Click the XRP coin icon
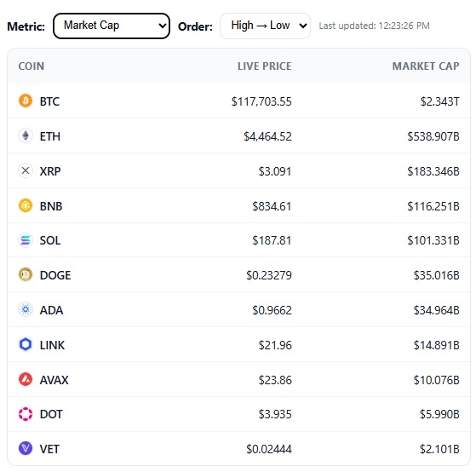Image resolution: width=476 pixels, height=472 pixels. [x=26, y=170]
